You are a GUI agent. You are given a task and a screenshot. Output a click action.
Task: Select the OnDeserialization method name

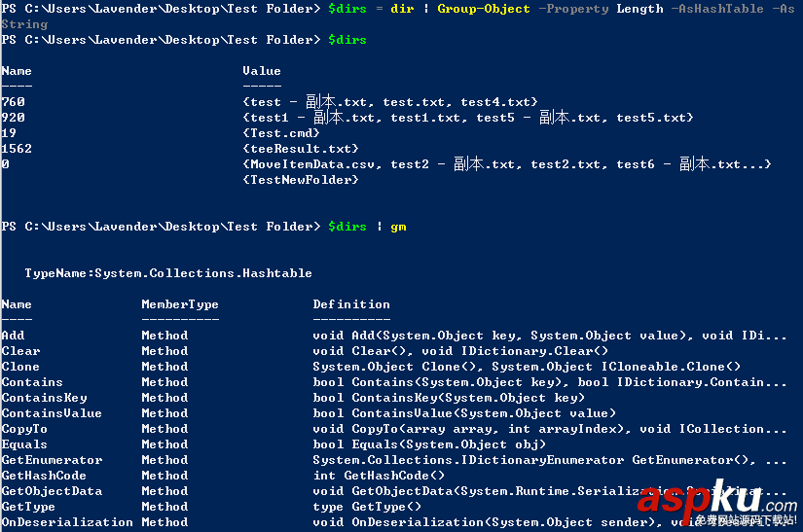pos(68,522)
